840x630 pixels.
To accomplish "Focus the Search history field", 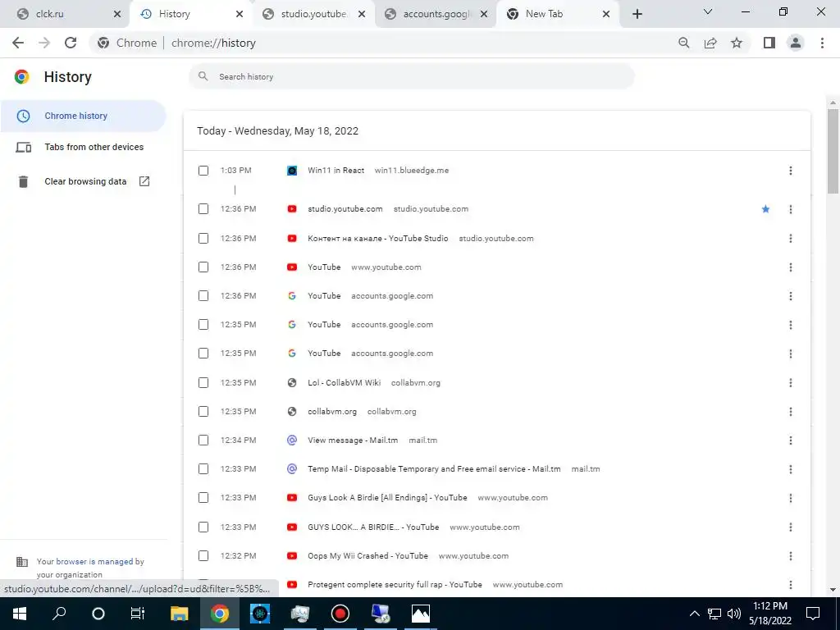I will [x=412, y=76].
